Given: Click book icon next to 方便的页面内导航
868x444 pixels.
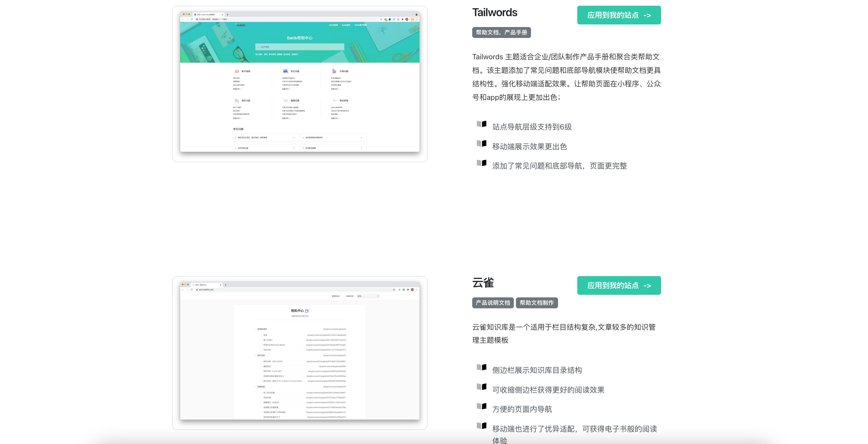Looking at the screenshot, I should (x=481, y=406).
